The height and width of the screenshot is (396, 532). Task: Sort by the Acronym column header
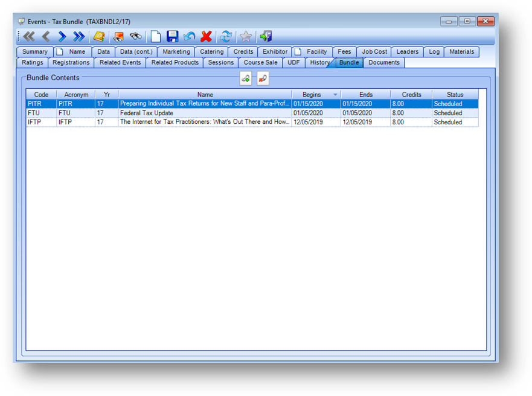coord(76,95)
